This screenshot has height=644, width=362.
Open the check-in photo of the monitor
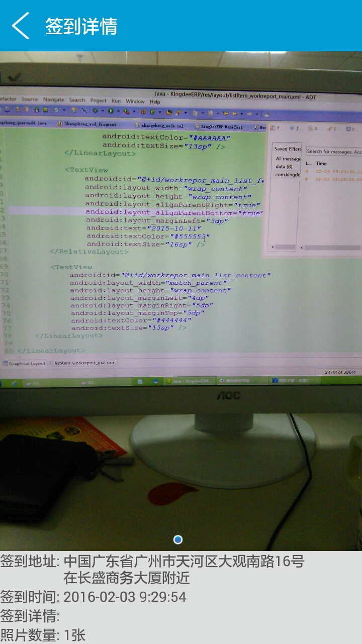tap(181, 301)
